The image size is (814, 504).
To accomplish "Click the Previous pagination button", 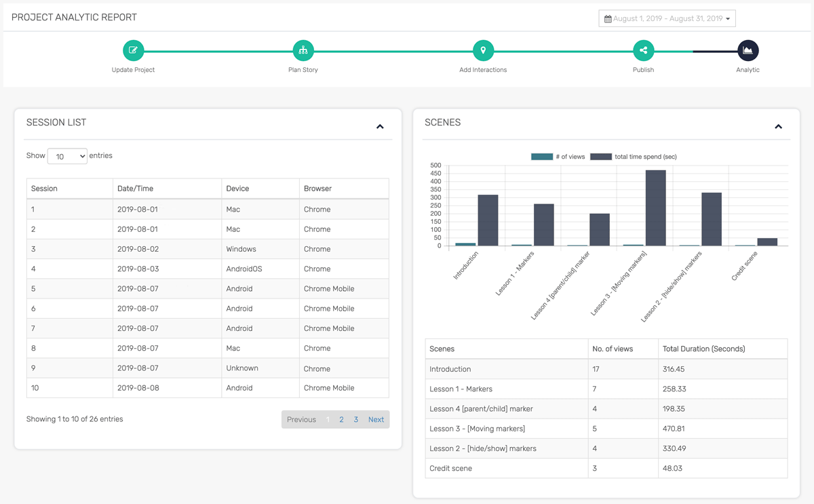I will [301, 420].
